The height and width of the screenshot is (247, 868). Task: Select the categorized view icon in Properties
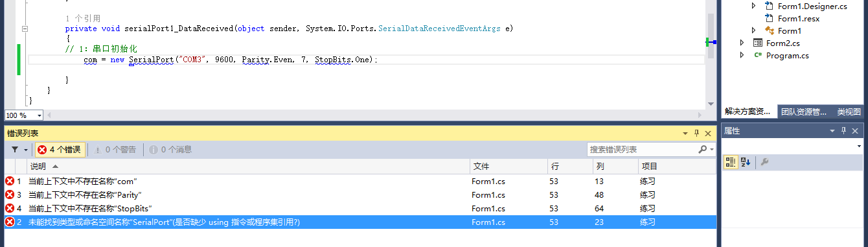click(x=730, y=162)
